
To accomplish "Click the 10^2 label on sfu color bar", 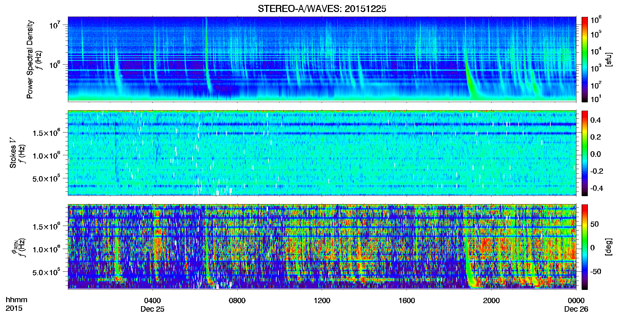I will coord(596,85).
